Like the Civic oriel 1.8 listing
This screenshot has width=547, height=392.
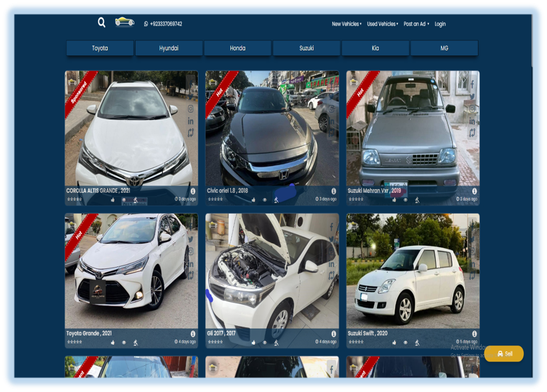pyautogui.click(x=253, y=200)
